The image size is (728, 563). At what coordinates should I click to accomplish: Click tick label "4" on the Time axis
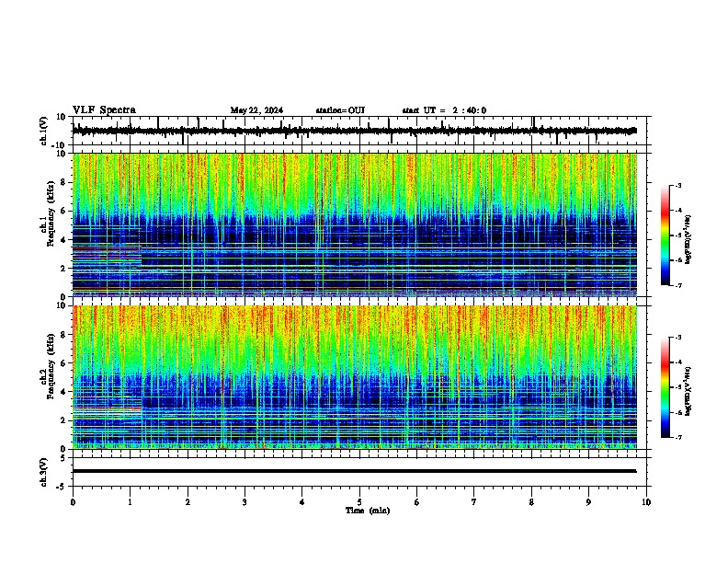point(301,502)
